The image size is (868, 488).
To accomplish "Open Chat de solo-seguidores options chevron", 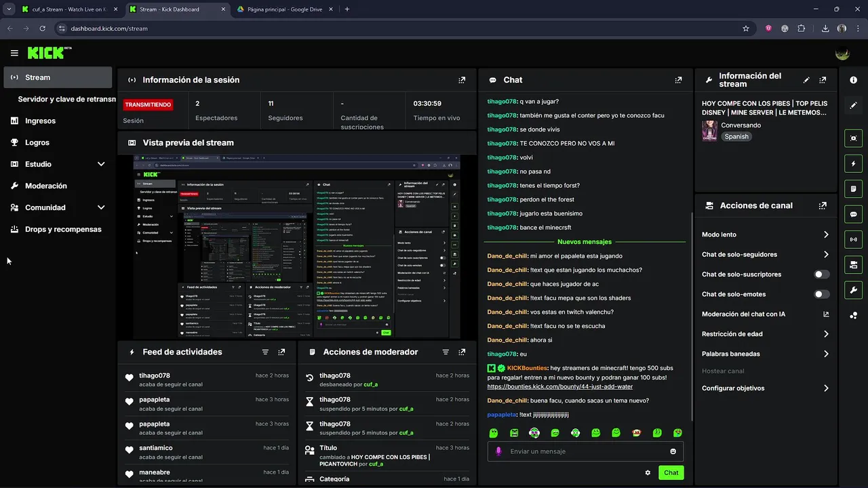I will tap(826, 254).
